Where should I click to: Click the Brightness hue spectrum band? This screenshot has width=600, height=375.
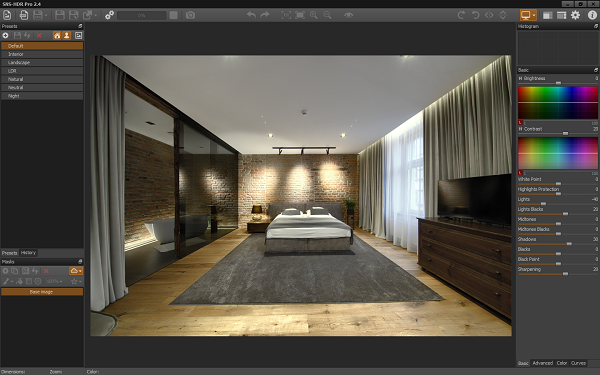tap(558, 103)
